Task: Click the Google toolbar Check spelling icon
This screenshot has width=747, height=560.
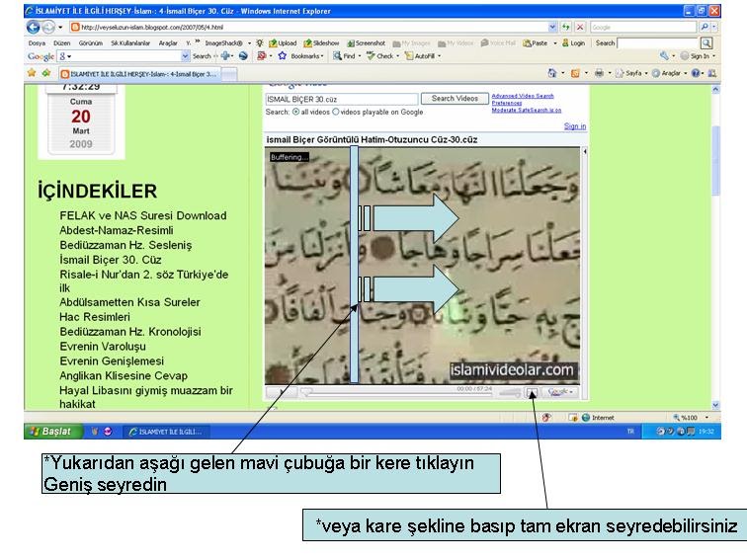Action: click(x=371, y=55)
